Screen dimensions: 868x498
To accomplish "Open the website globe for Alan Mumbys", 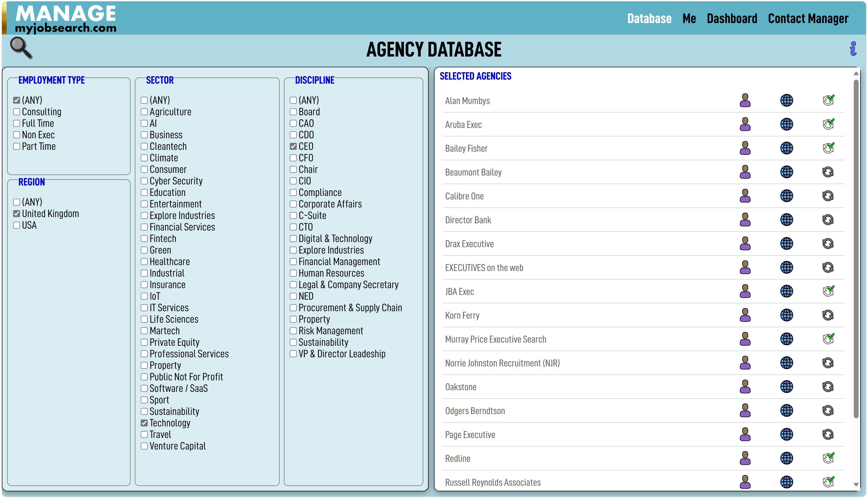I will click(786, 101).
